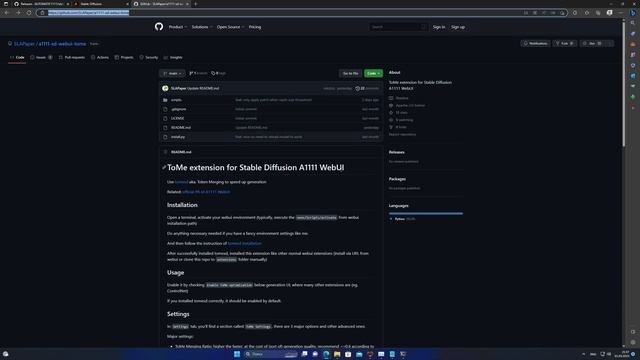The height and width of the screenshot is (360, 640).
Task: Click the ToMe heading anchor link icon
Action: [164, 167]
